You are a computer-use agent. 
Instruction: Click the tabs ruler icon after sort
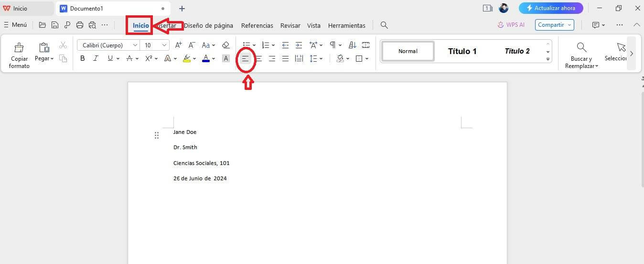[x=365, y=45]
